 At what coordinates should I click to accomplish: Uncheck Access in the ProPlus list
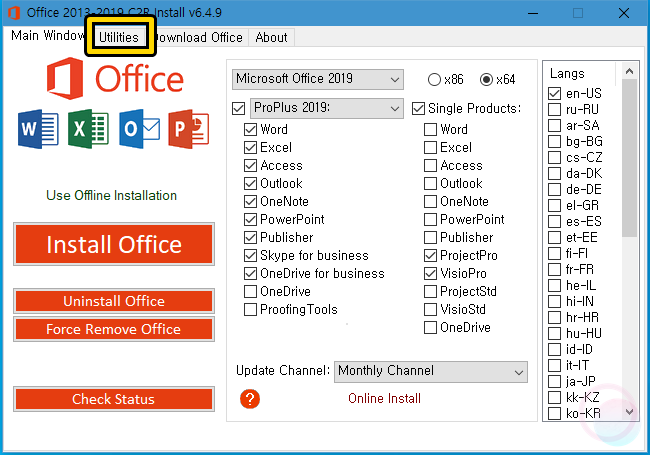click(x=250, y=165)
